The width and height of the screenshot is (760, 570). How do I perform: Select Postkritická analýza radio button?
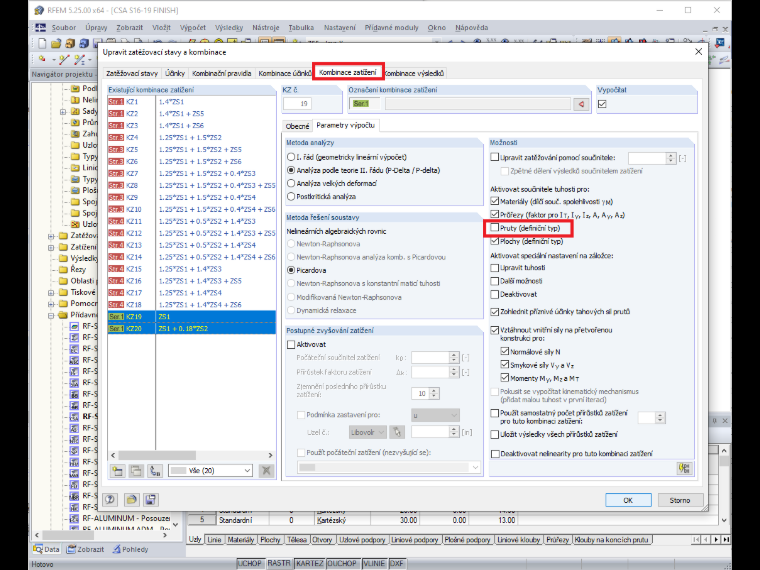pos(291,196)
